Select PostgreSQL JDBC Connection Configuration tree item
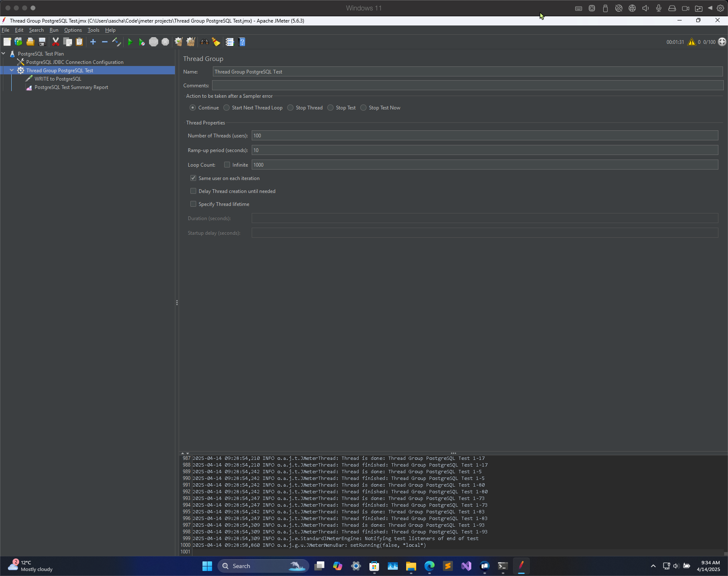Viewport: 728px width, 576px height. coord(75,62)
